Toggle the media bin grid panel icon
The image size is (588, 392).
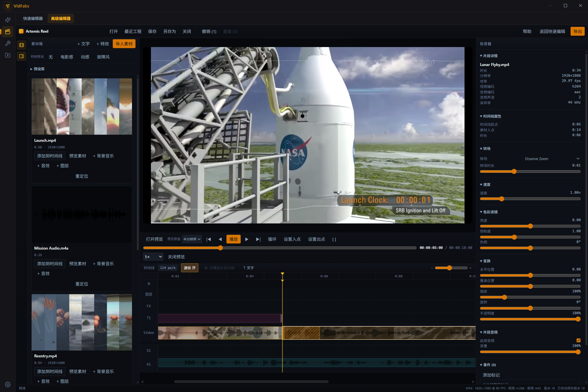pyautogui.click(x=22, y=45)
